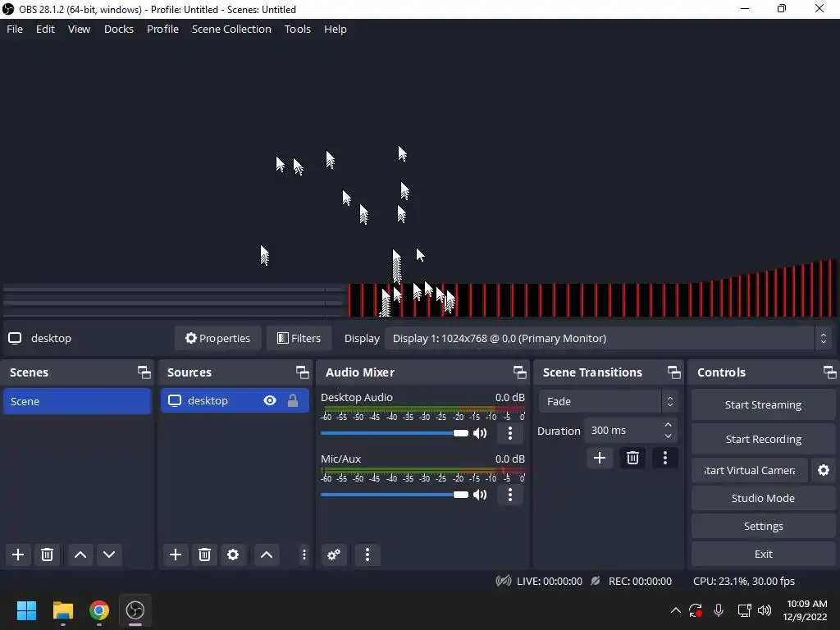
Task: Open transition properties three dots
Action: [x=664, y=458]
